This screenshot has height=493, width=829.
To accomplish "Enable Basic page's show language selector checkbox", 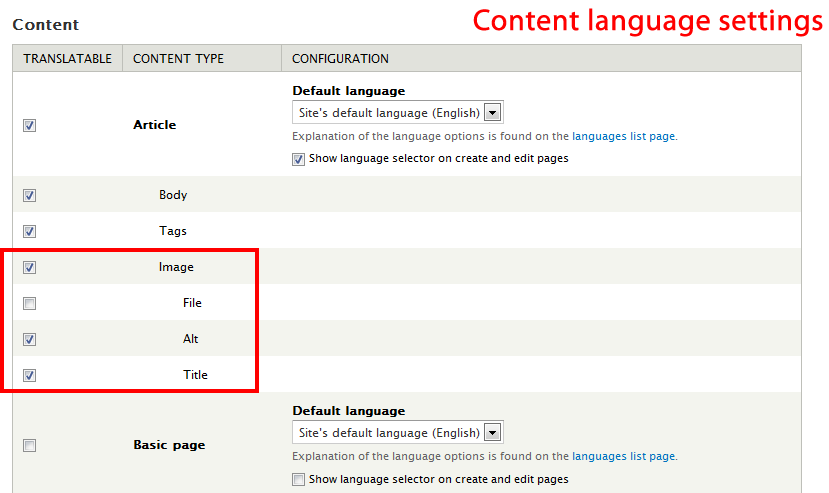I will (x=299, y=479).
